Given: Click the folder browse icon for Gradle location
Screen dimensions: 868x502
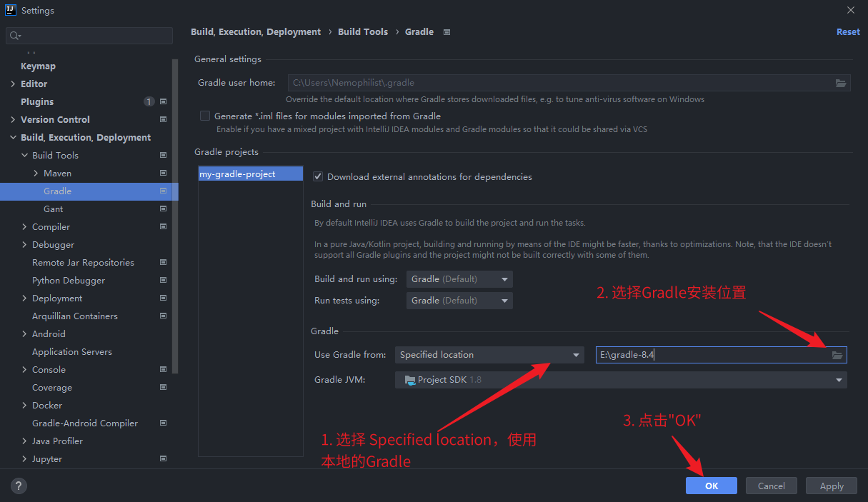Looking at the screenshot, I should tap(837, 355).
